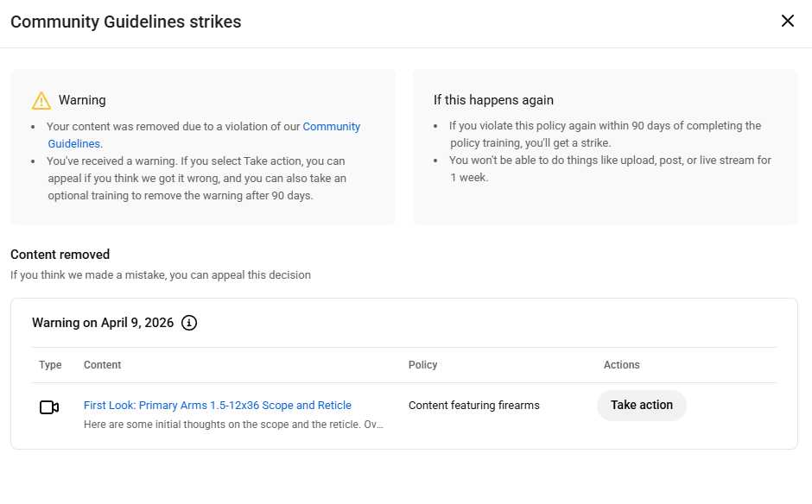Click the 'If this happens again' heading
This screenshot has width=812, height=504.
[x=493, y=100]
